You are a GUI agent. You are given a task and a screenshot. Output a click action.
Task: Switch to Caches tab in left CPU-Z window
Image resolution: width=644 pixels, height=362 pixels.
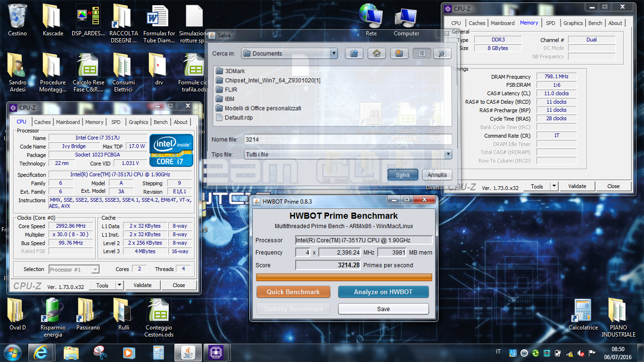[42, 122]
